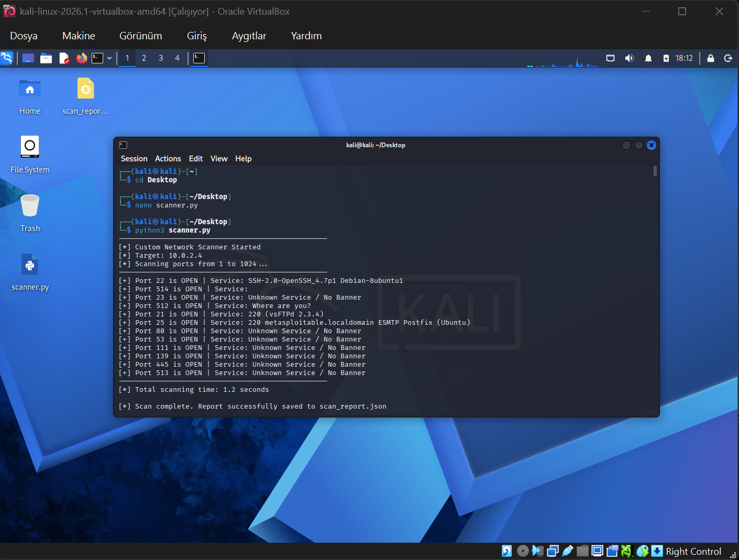
Task: Switch to workspace 1
Action: (x=127, y=58)
